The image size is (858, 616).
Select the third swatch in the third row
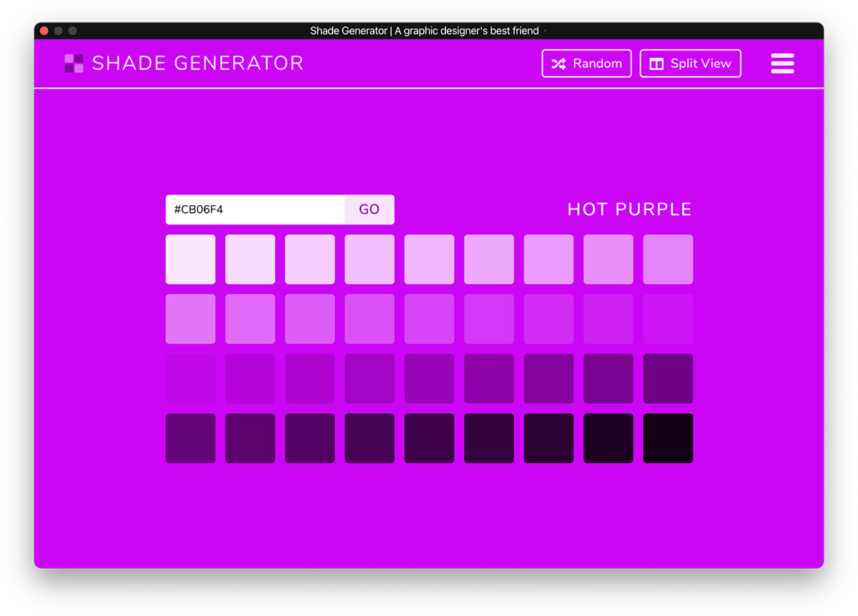[x=310, y=379]
